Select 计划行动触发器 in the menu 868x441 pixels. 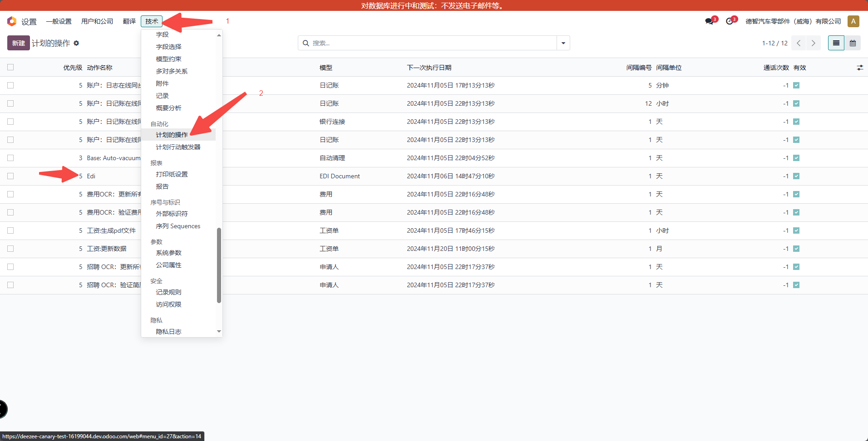point(178,147)
